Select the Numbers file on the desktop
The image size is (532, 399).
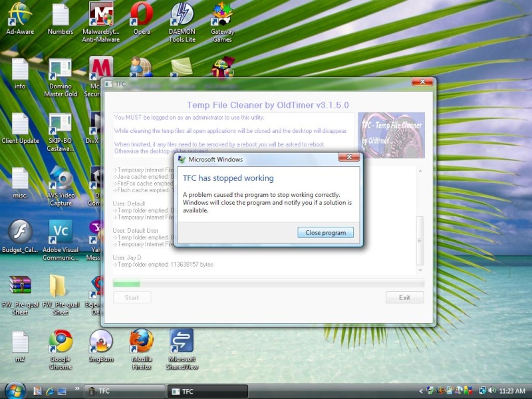[x=61, y=19]
